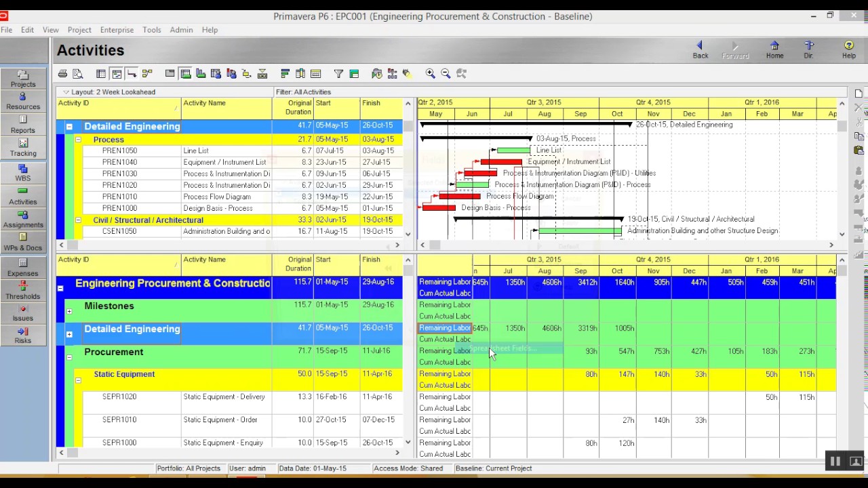The height and width of the screenshot is (488, 868).
Task: Open Reports in the left sidebar
Action: click(22, 125)
